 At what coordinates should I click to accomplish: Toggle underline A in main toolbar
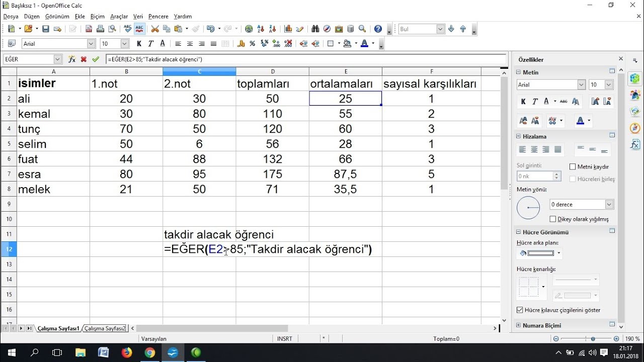pyautogui.click(x=163, y=44)
